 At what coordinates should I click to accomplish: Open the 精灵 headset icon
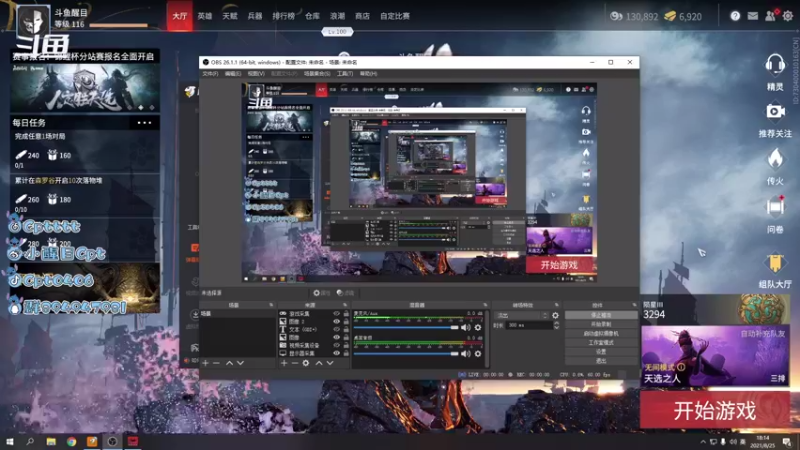(774, 65)
